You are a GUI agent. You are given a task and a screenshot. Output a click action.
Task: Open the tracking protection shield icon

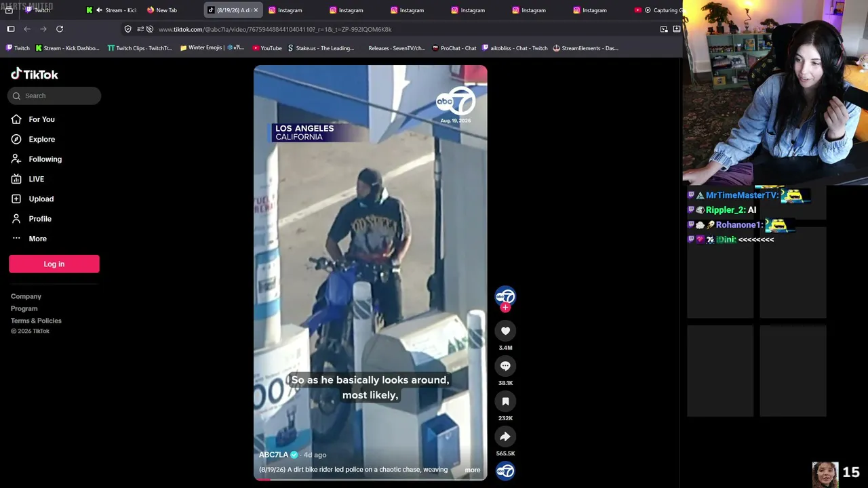127,29
